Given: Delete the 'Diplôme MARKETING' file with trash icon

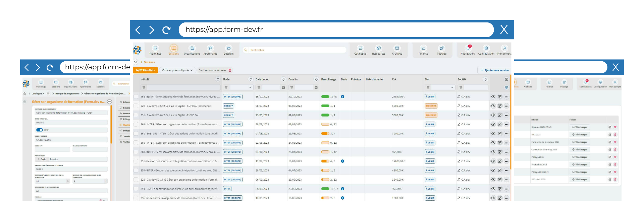Looking at the screenshot, I should [x=615, y=127].
